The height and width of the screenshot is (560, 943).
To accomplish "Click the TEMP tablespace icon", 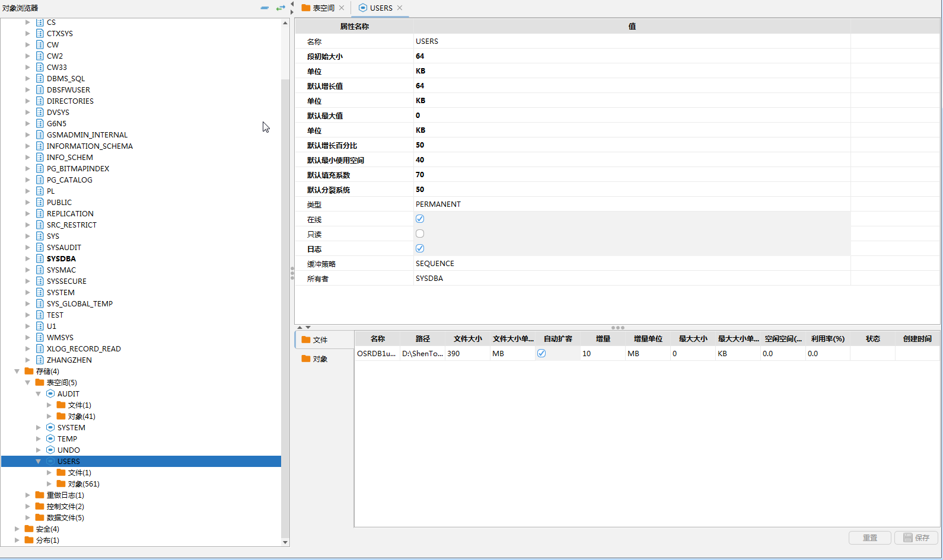I will coord(50,439).
